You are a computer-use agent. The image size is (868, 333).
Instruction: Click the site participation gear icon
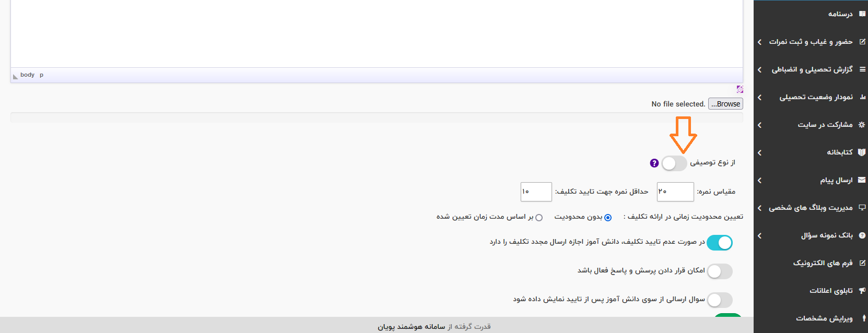[862, 125]
